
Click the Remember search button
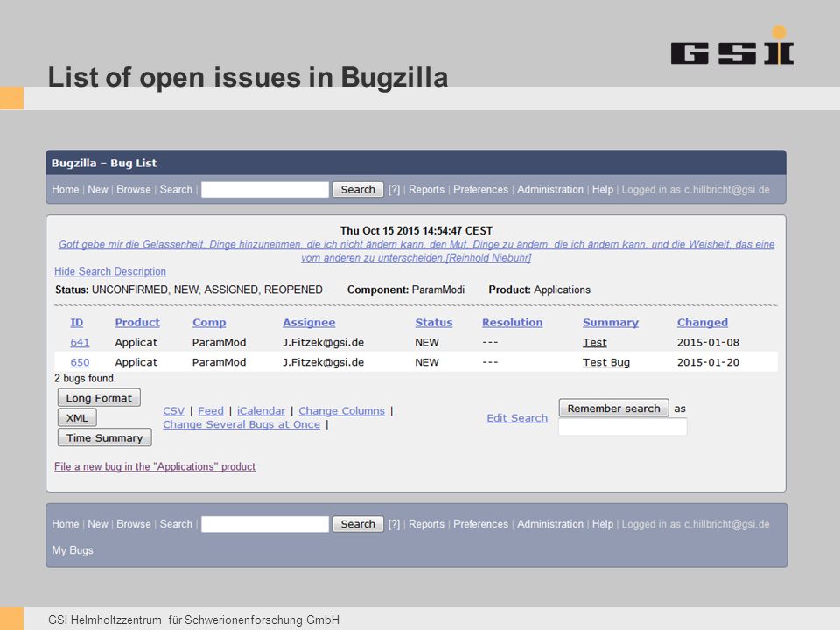click(614, 409)
